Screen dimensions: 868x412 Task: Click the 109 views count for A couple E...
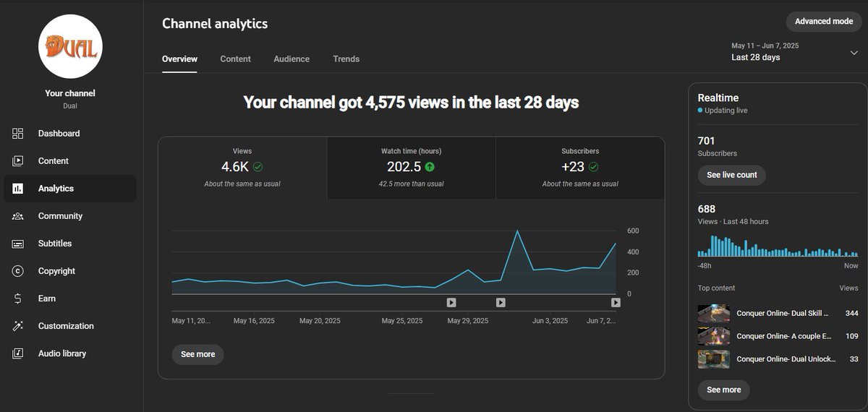pyautogui.click(x=851, y=336)
